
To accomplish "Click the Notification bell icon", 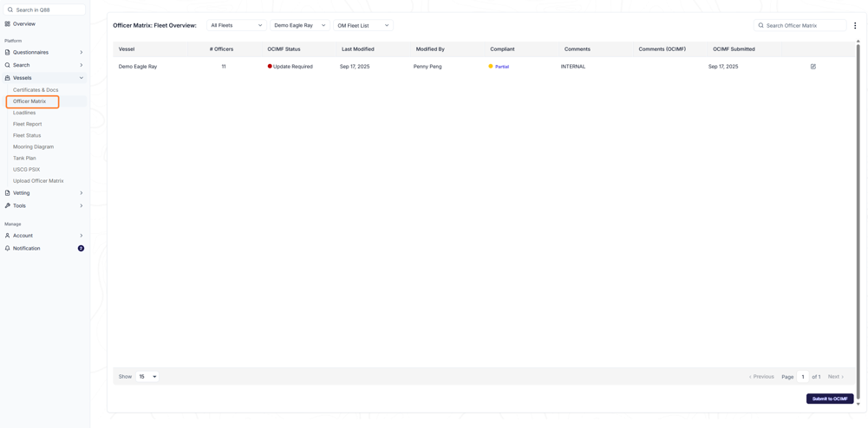I will tap(7, 249).
